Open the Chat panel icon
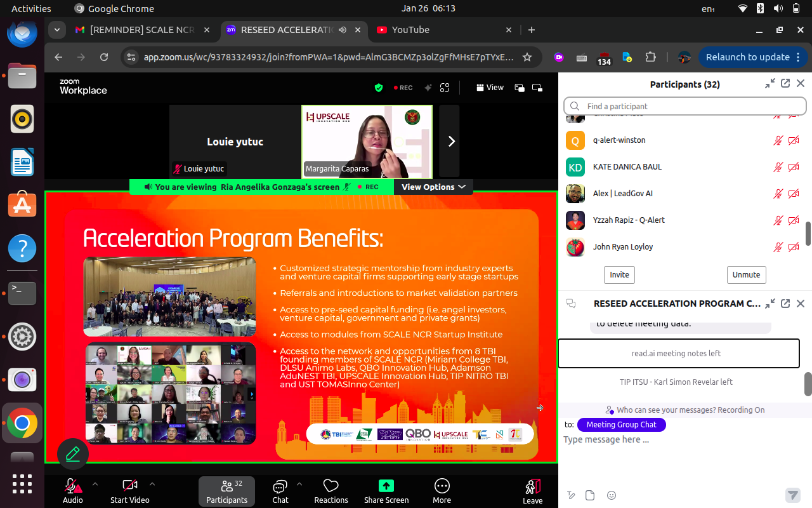 click(x=280, y=487)
